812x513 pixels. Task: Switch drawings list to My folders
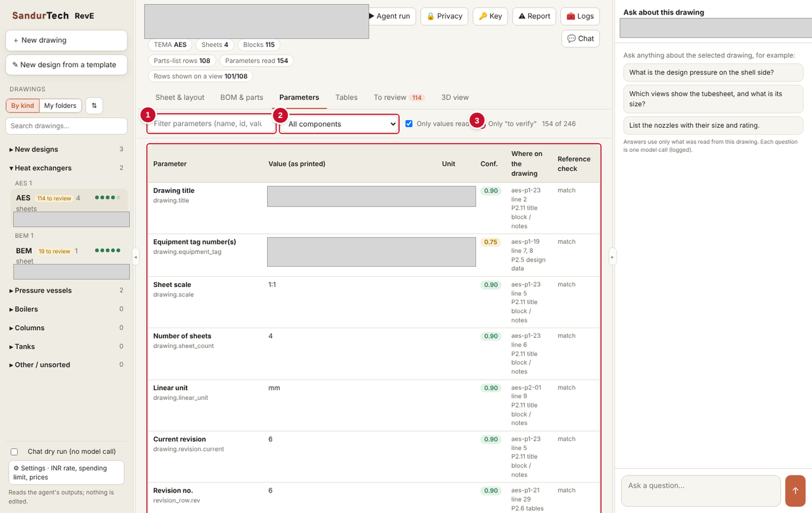coord(60,106)
